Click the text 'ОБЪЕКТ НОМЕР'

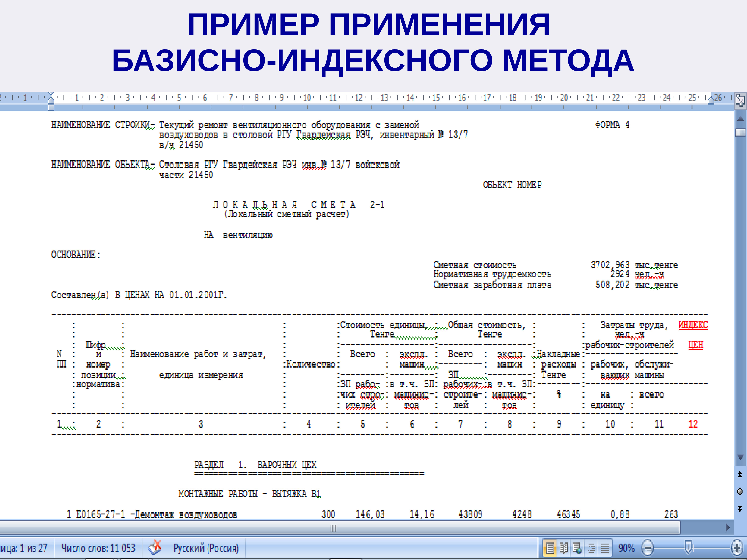click(x=512, y=185)
